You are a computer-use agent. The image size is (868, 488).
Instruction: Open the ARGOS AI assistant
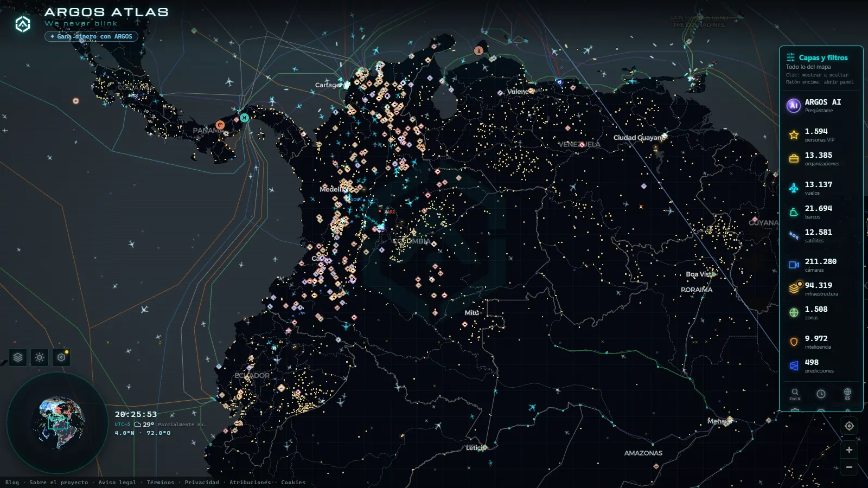click(x=821, y=105)
